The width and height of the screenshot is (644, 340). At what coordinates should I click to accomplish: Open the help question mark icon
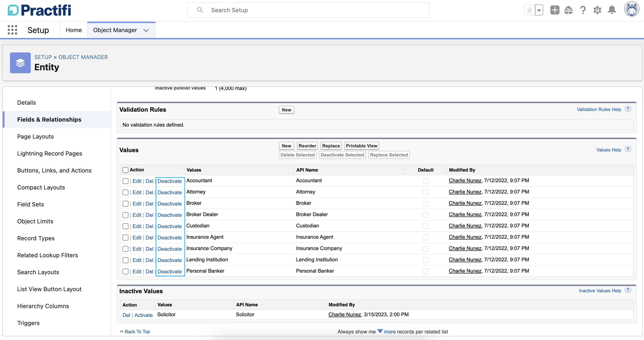pos(582,10)
